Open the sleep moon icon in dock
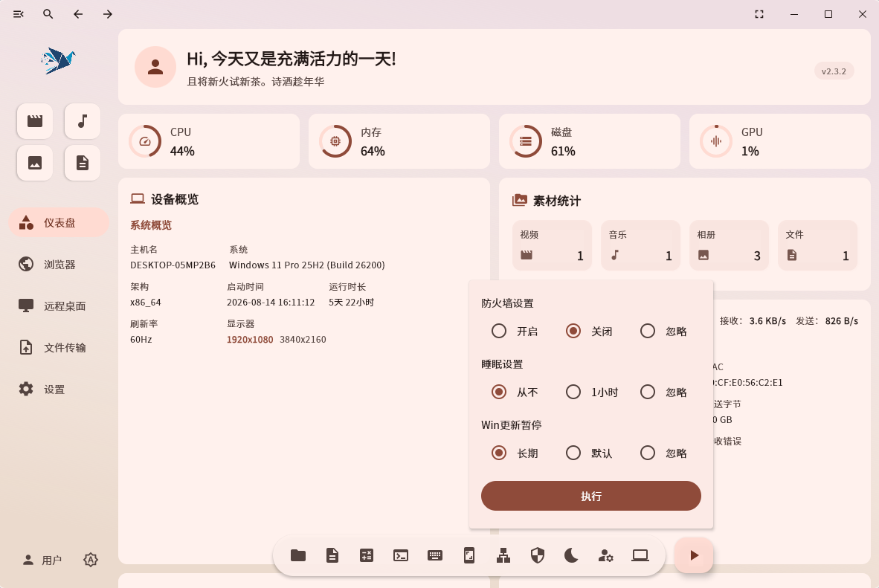This screenshot has width=879, height=588. tap(571, 555)
